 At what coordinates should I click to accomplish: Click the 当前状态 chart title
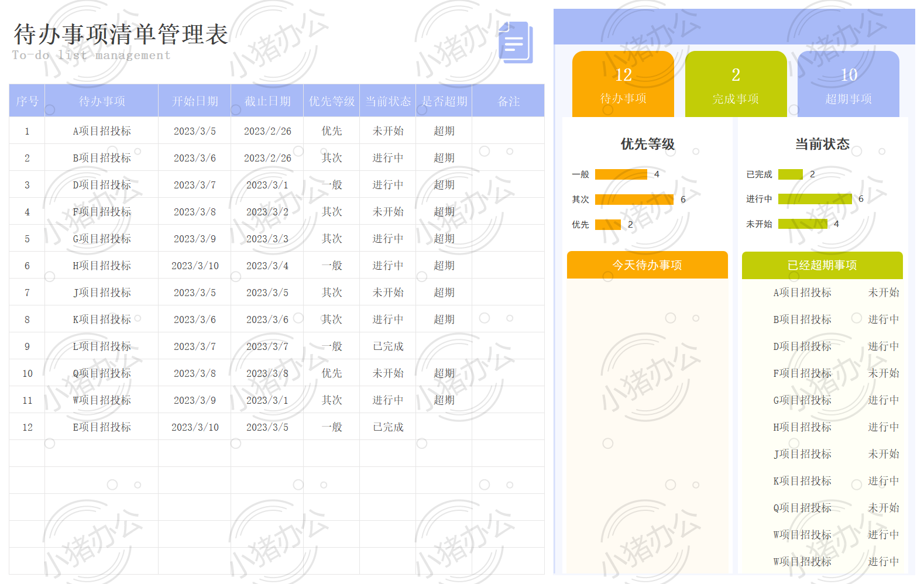click(x=822, y=144)
